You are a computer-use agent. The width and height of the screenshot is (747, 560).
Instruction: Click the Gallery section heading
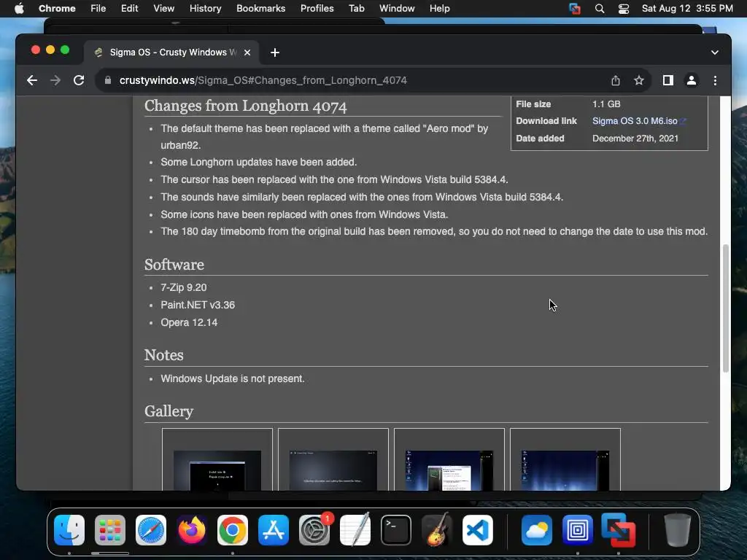(x=169, y=411)
